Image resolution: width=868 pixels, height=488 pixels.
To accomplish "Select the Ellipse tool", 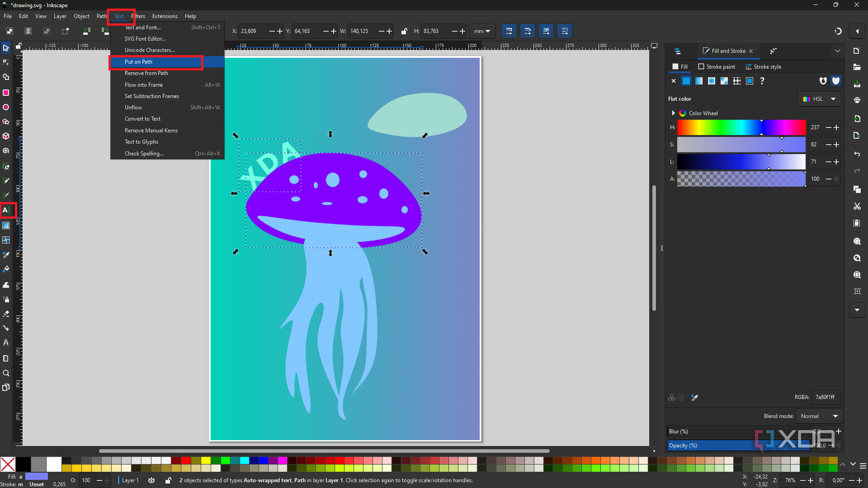I will (6, 107).
